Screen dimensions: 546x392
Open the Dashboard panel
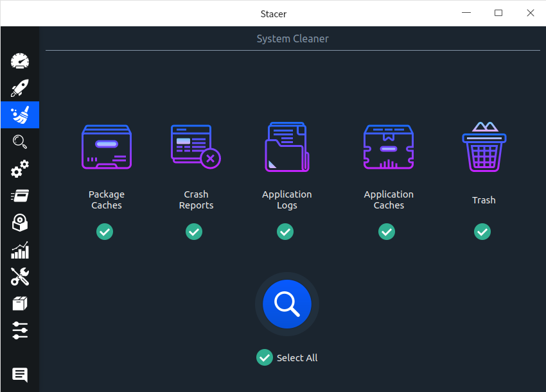[x=19, y=61]
